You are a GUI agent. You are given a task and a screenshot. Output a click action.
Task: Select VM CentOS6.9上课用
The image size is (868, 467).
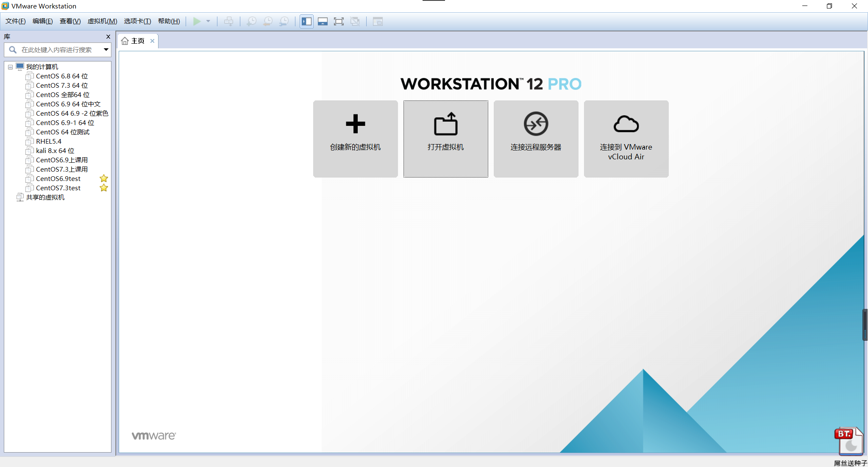pos(62,160)
